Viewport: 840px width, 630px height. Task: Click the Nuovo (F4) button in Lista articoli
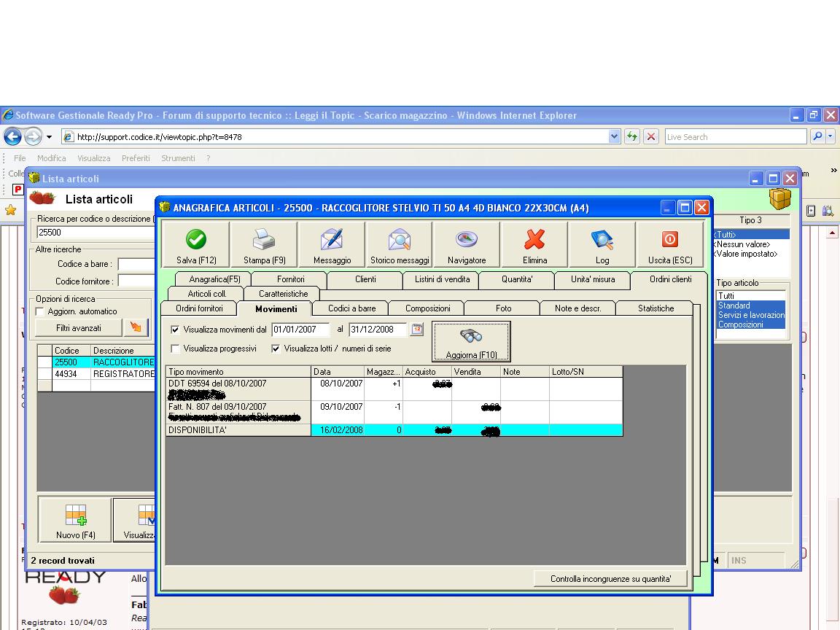point(75,520)
